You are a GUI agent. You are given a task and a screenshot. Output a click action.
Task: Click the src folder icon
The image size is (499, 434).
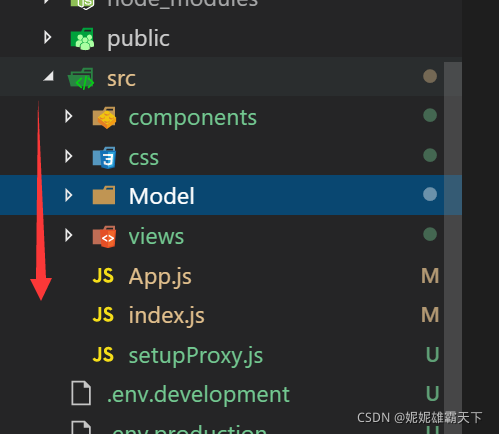[x=81, y=79]
